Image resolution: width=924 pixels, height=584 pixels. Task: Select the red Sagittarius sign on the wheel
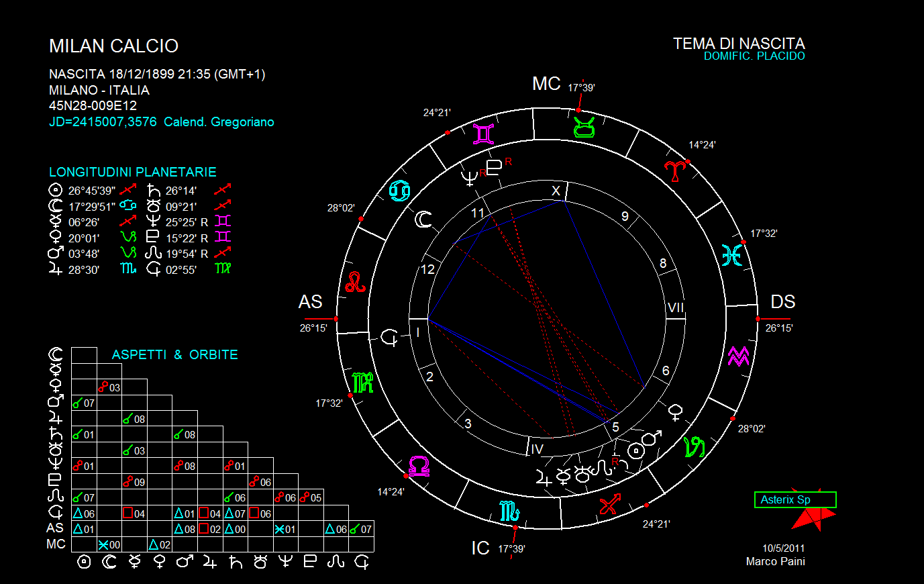point(609,504)
